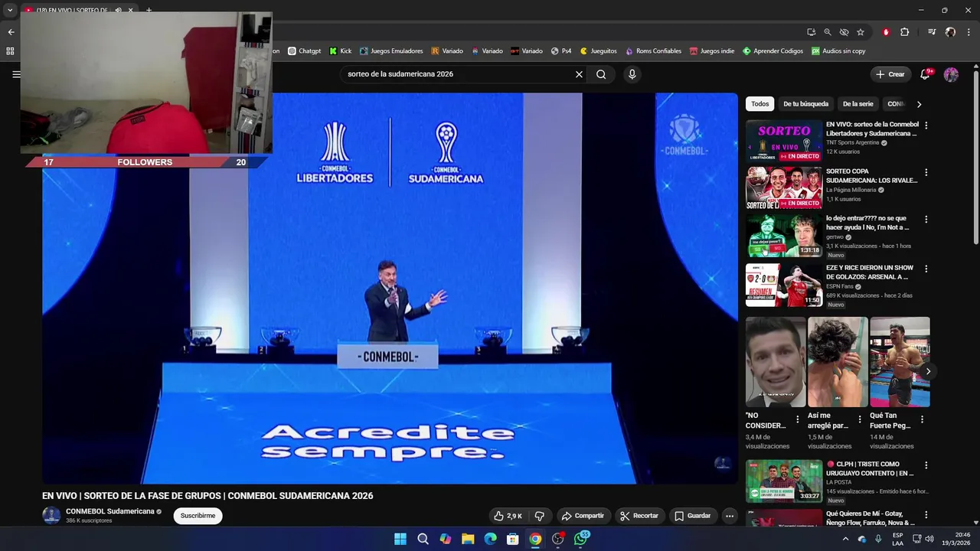980x551 pixels.
Task: Open options for ESPN Fans Arsenal video
Action: (x=926, y=269)
